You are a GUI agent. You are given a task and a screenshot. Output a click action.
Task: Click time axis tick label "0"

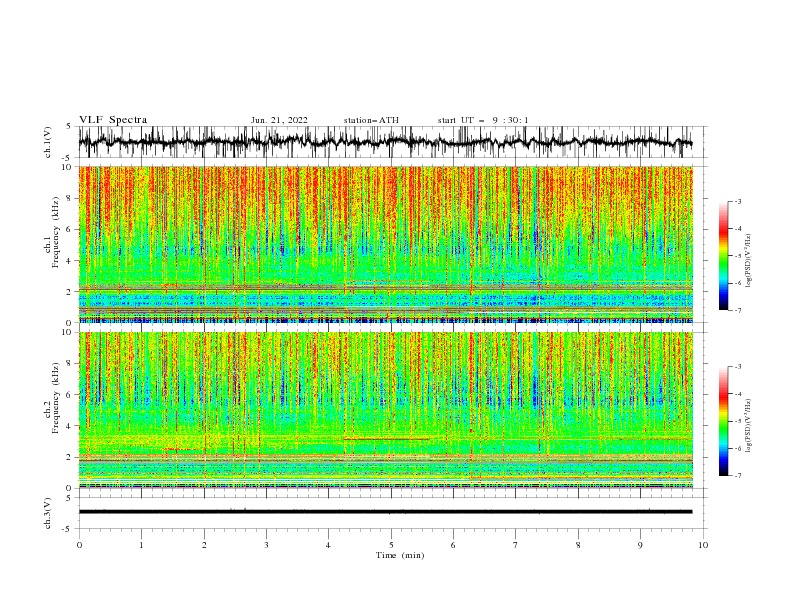click(79, 545)
